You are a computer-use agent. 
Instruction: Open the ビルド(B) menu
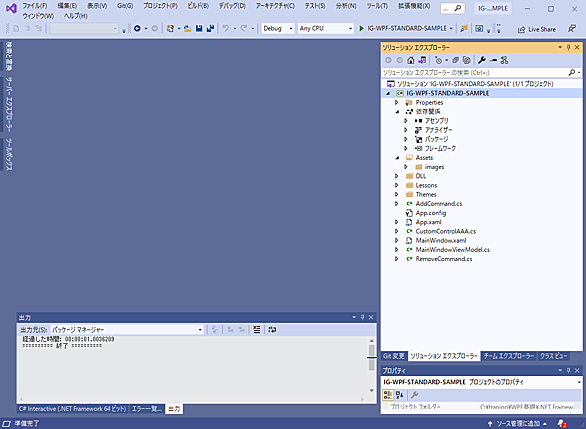coord(198,6)
